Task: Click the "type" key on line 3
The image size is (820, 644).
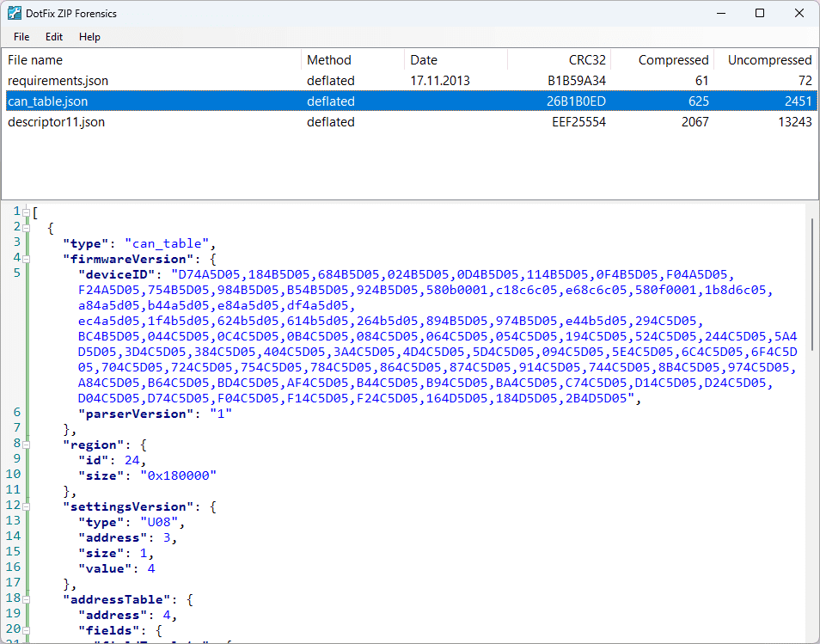Action: pos(85,243)
